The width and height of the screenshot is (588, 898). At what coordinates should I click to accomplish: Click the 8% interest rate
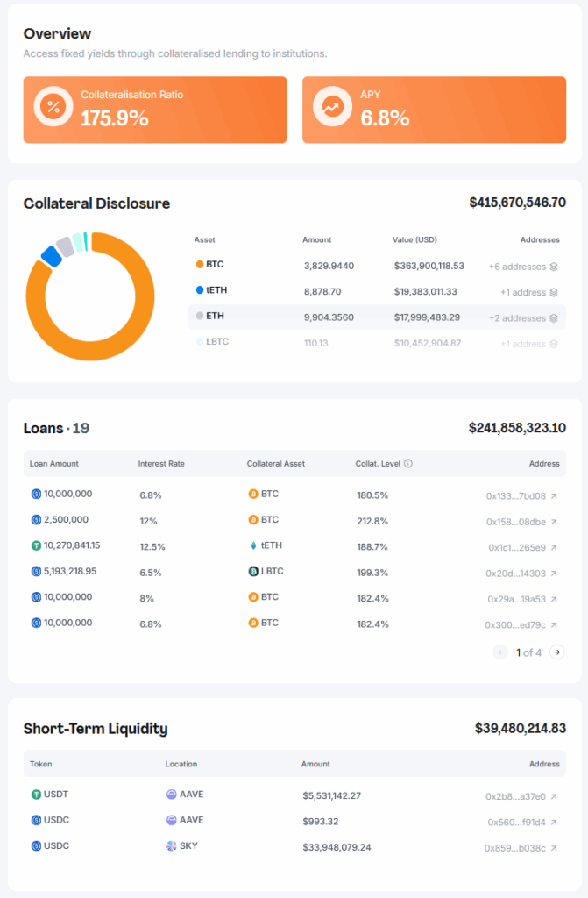click(x=146, y=598)
